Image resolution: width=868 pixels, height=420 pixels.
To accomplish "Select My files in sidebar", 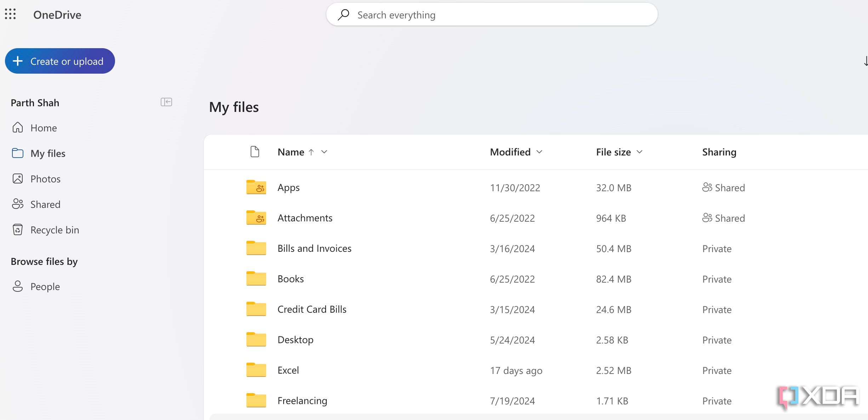I will pyautogui.click(x=48, y=153).
